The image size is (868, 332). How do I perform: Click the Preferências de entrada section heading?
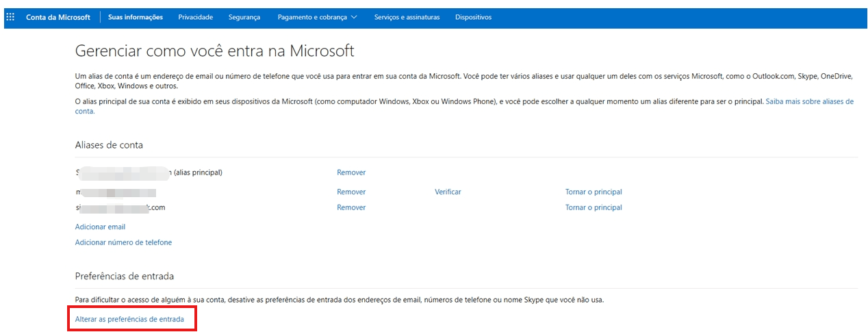pos(125,276)
